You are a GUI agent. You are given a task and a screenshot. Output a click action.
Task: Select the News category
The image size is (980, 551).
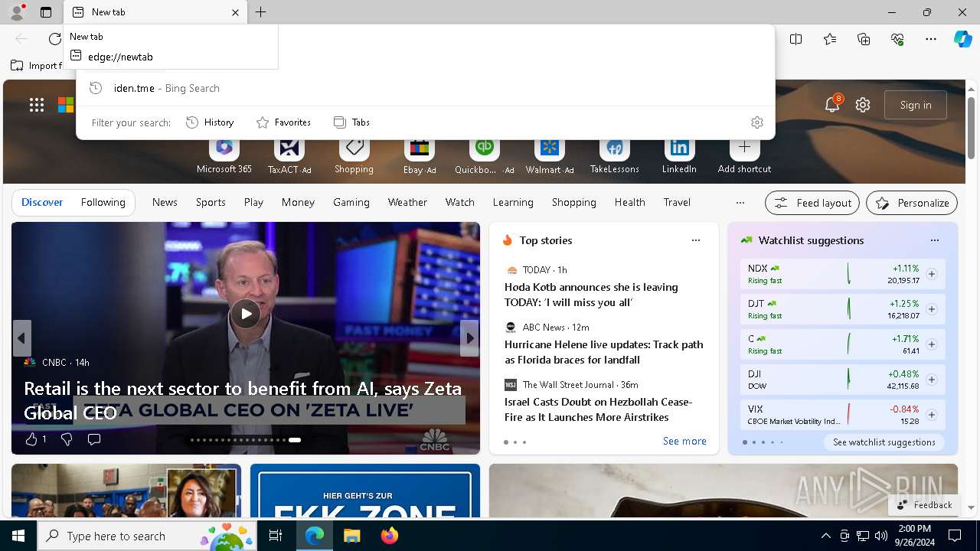pos(165,202)
